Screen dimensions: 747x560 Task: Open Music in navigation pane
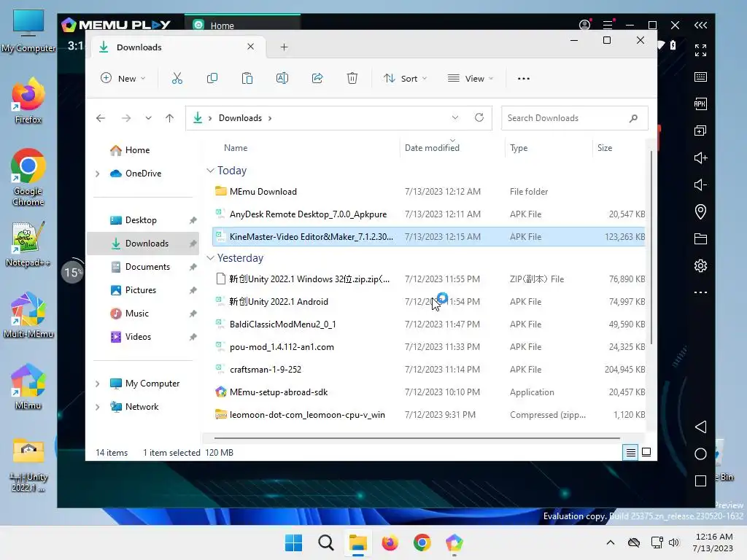pyautogui.click(x=136, y=314)
